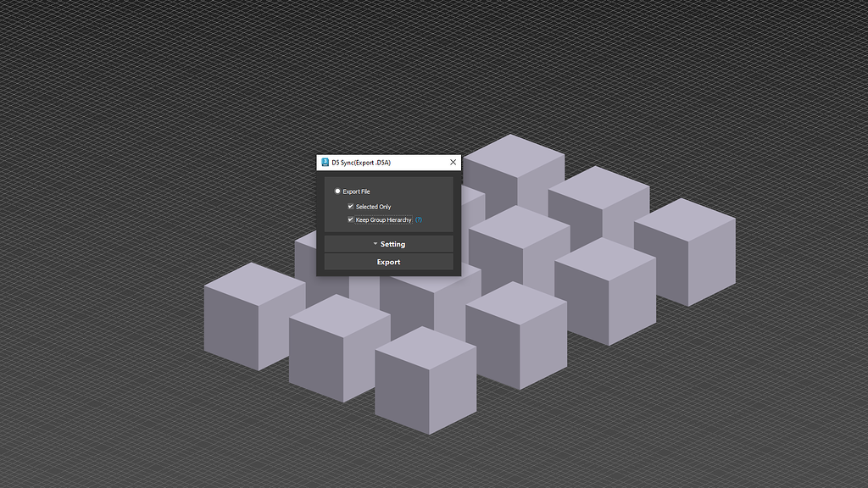The height and width of the screenshot is (488, 868).
Task: Disable the Keep Group Hierarchy option
Action: pos(350,219)
